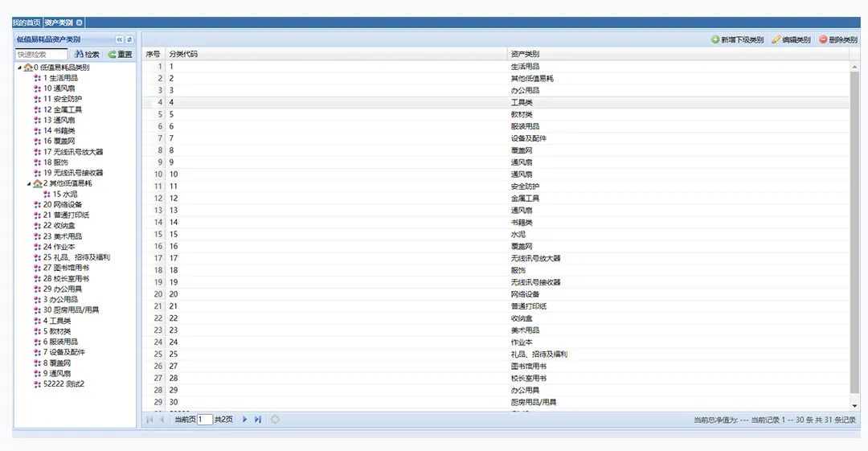Jump to the last page arrow

tap(257, 420)
